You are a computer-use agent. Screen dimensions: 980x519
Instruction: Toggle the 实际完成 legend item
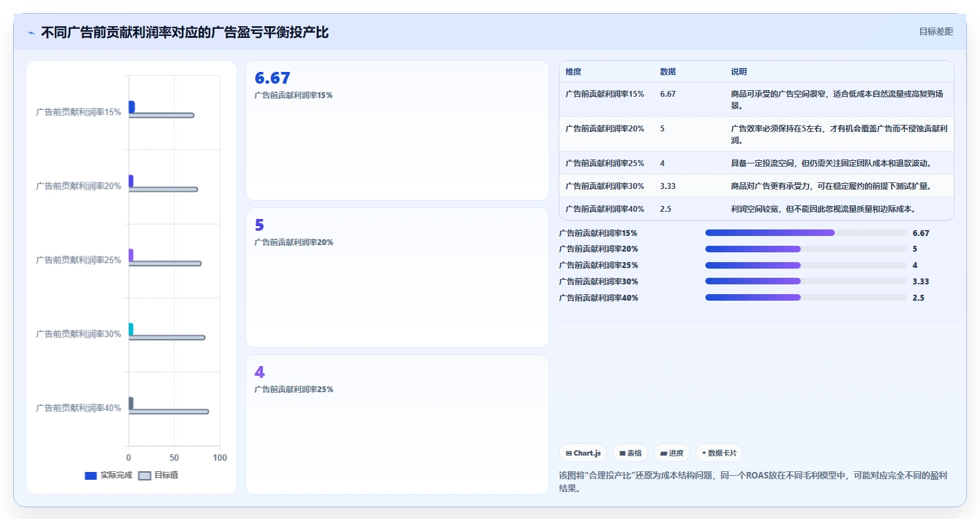pos(109,475)
